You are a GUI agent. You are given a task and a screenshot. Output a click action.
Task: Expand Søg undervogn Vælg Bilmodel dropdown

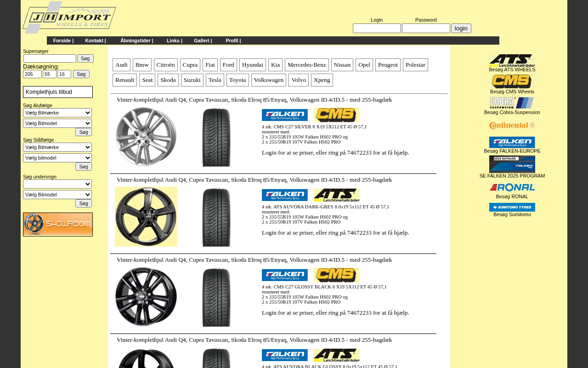click(x=57, y=195)
